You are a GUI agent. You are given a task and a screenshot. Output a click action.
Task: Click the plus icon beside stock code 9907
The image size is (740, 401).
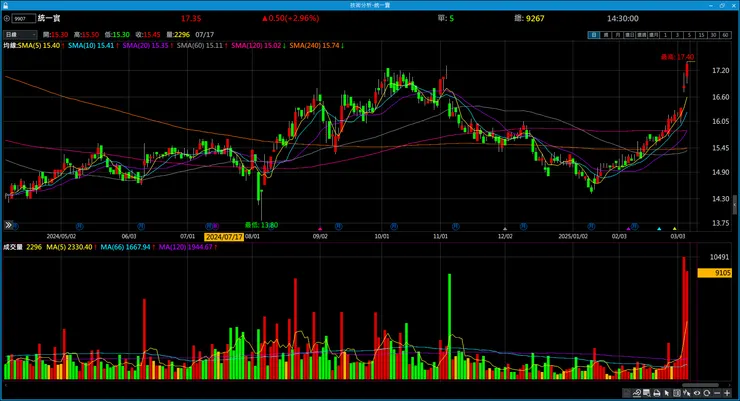click(7, 18)
